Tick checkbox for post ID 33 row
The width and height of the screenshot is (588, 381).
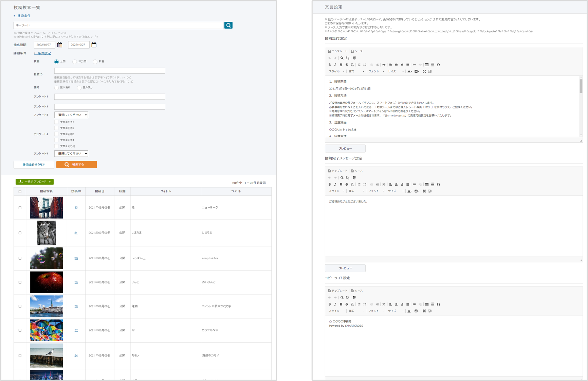click(x=20, y=208)
